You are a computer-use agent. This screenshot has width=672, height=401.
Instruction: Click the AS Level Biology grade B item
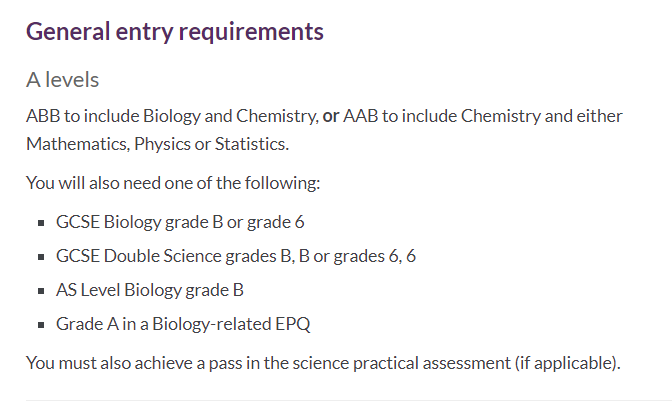coord(150,290)
